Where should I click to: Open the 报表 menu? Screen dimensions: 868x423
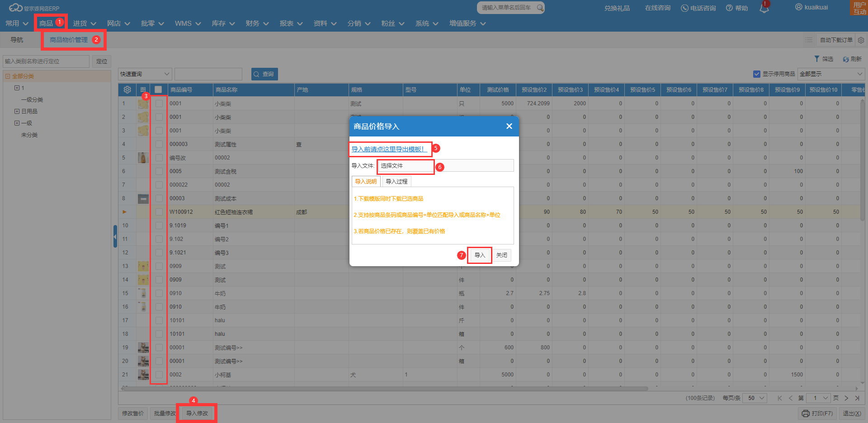[291, 23]
